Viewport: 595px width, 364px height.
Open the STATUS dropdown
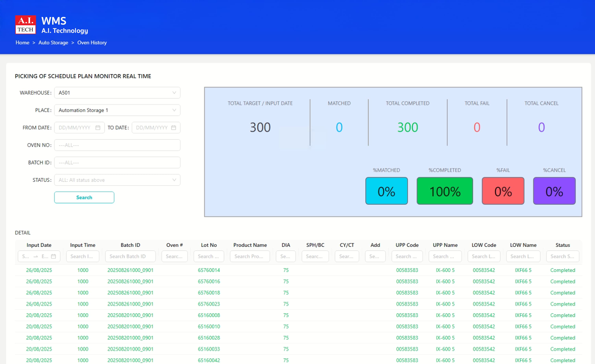point(117,180)
